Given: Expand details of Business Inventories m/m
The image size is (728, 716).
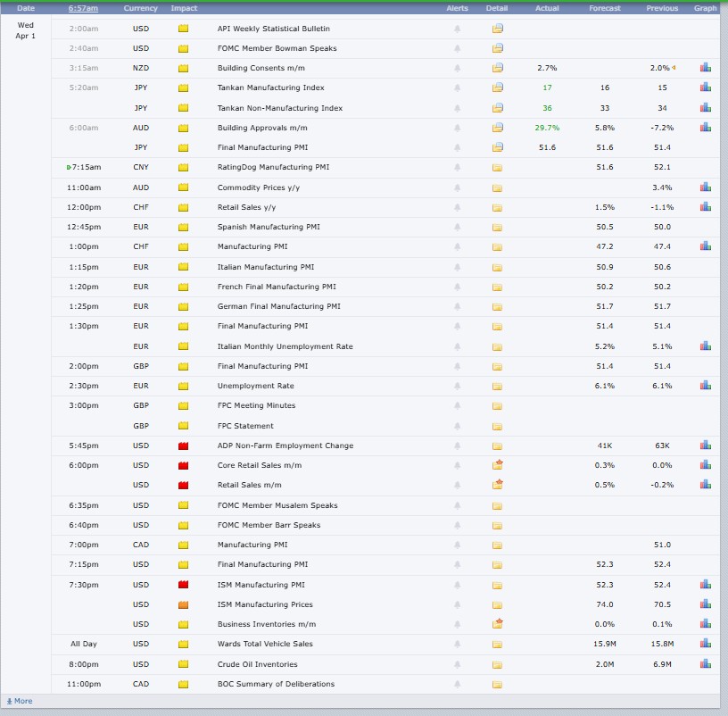Looking at the screenshot, I should (498, 624).
